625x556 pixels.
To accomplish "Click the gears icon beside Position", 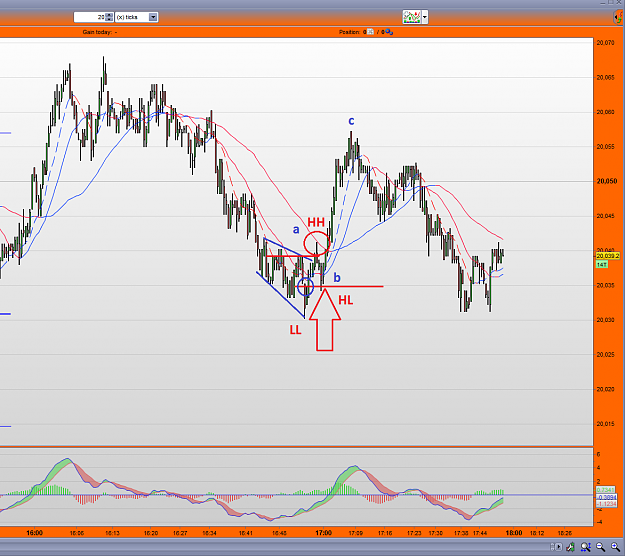I will point(389,32).
